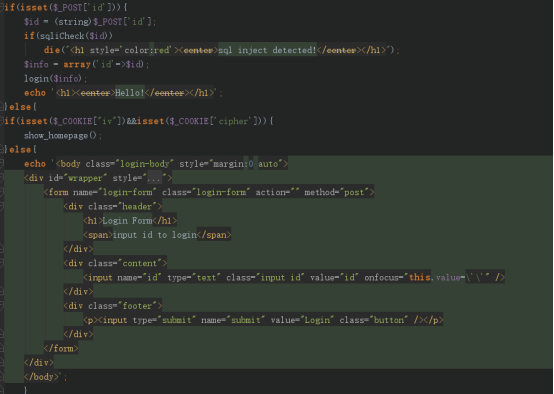Toggle fold marker beside isset($_POST line
The width and height of the screenshot is (554, 394).
tap(2, 7)
